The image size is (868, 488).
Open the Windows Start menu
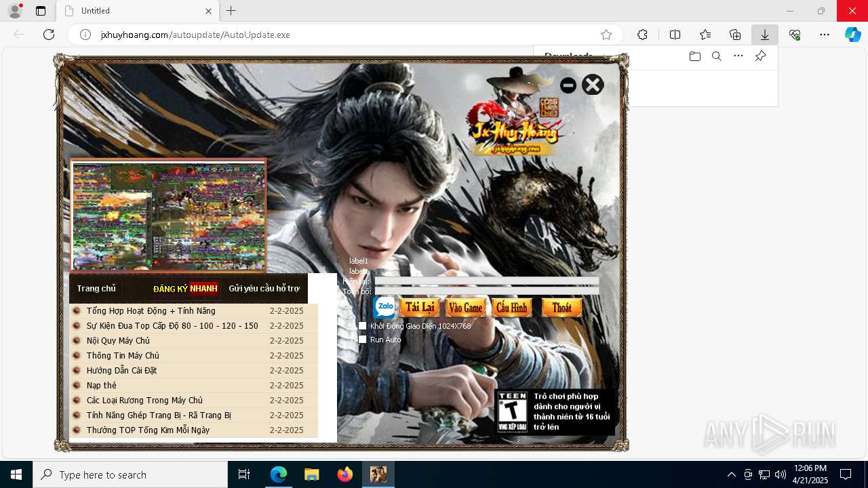(16, 474)
